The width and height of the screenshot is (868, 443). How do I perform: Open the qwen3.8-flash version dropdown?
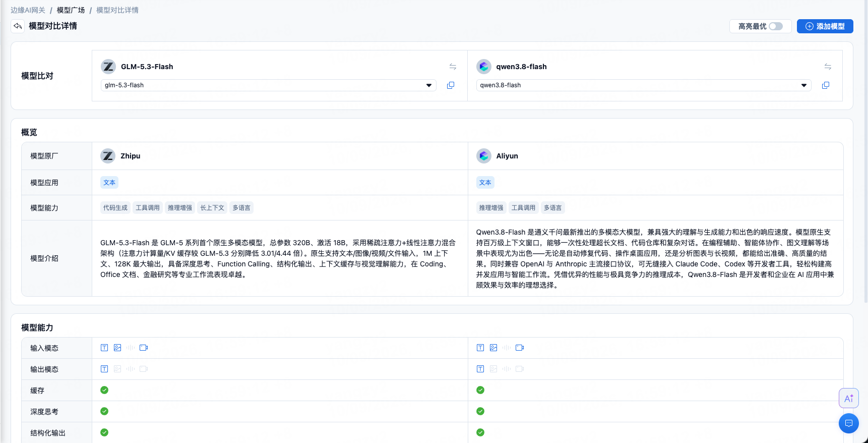[x=643, y=85]
